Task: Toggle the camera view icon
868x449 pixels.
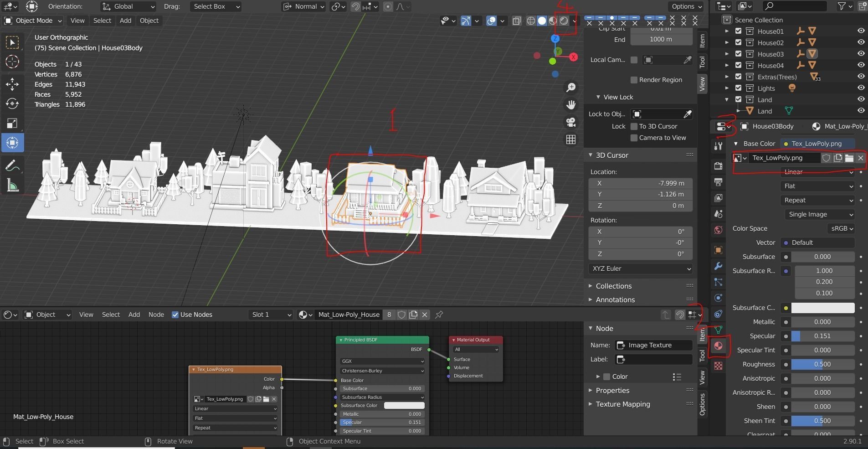Action: tap(571, 122)
